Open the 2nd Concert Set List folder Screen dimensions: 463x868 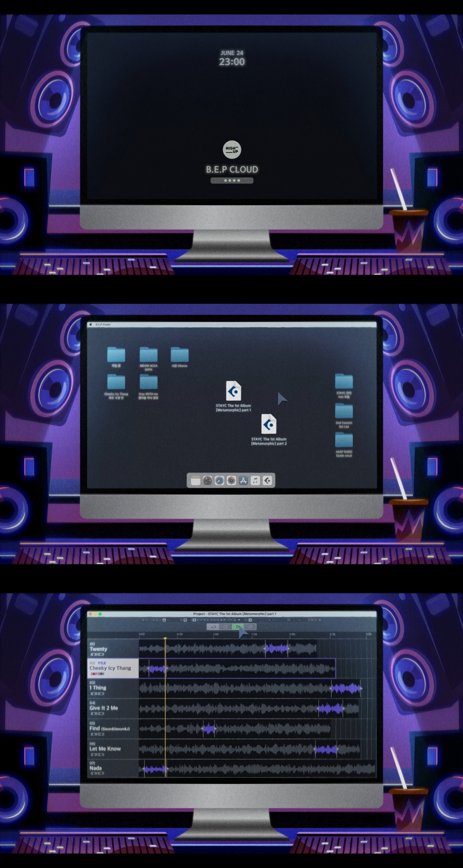tap(344, 411)
